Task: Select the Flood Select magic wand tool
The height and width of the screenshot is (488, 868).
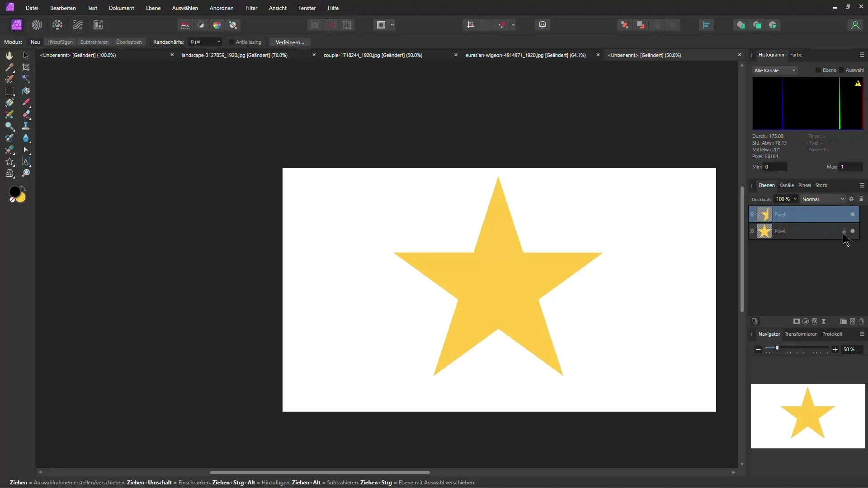Action: 26,79
